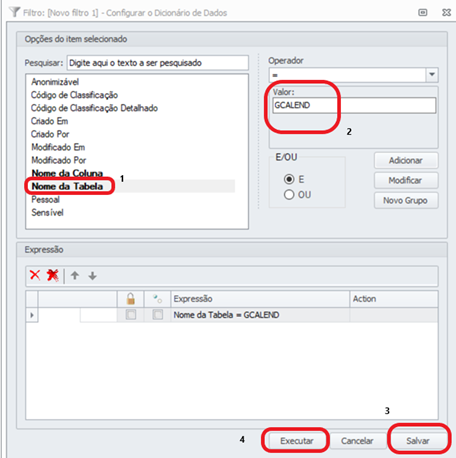Click the Action column header
Viewport: 456px width, 458px height.
pyautogui.click(x=394, y=299)
